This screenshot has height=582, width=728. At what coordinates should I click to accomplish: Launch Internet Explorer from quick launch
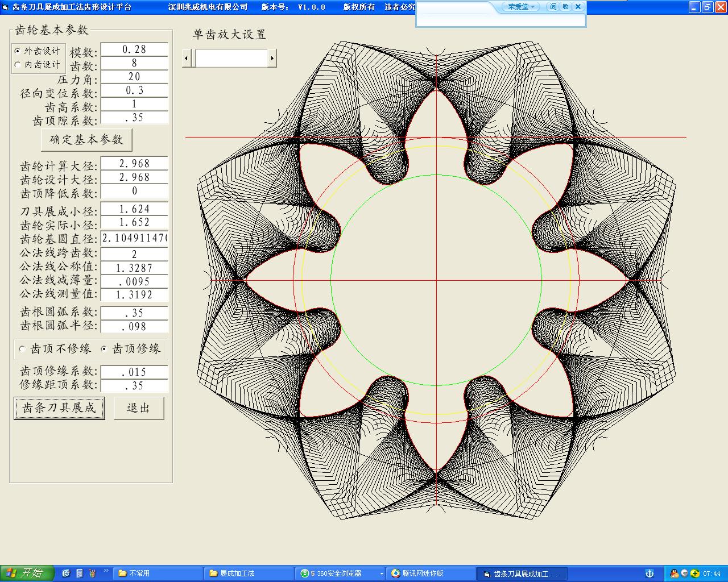tap(66, 573)
